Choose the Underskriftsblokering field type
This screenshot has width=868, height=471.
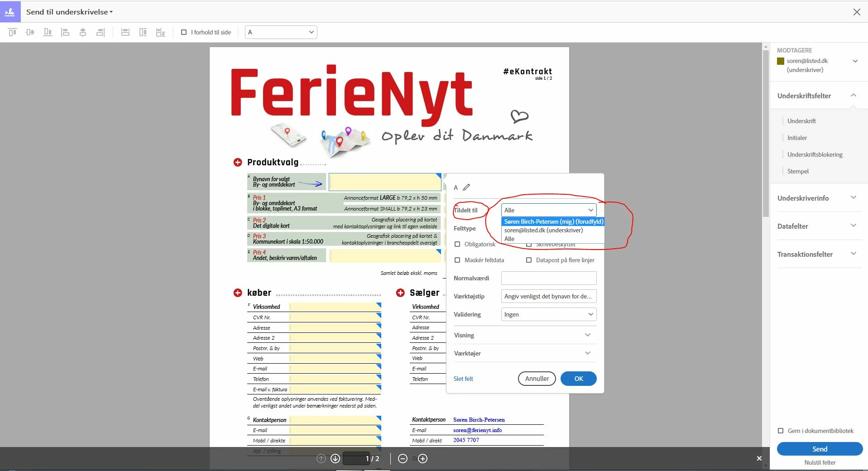click(815, 154)
